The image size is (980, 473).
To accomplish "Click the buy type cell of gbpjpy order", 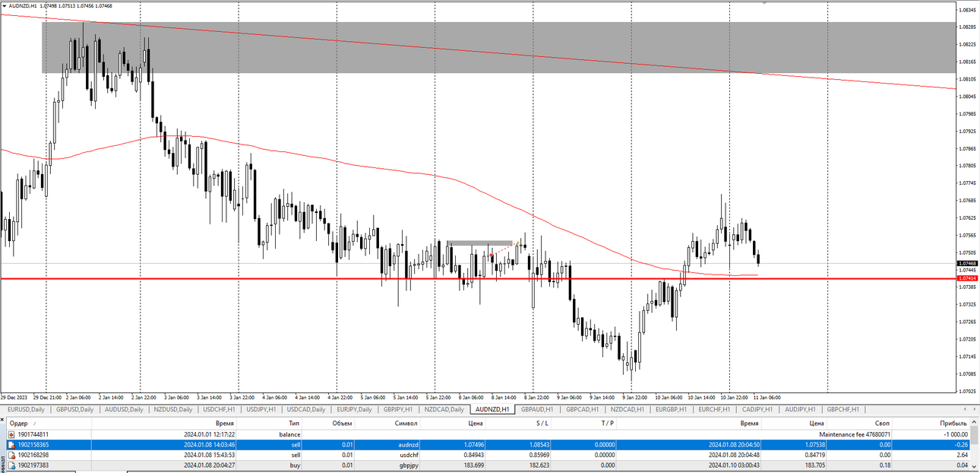I will [x=296, y=465].
